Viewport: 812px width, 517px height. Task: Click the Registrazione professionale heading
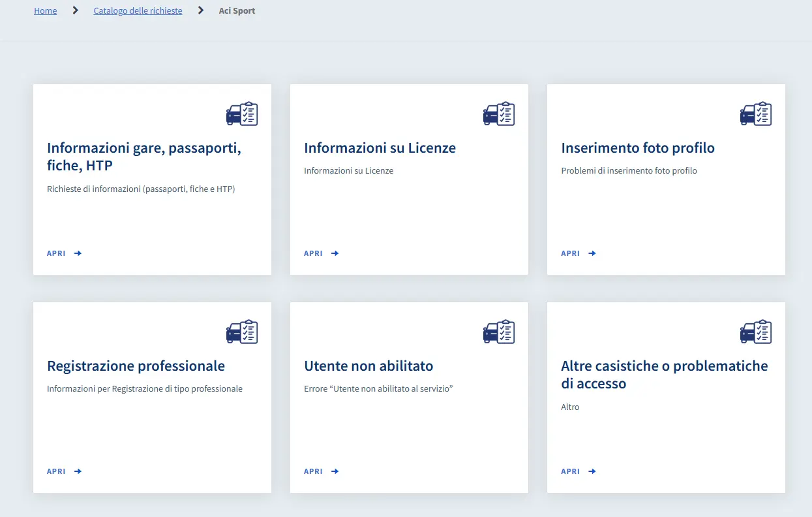click(136, 366)
